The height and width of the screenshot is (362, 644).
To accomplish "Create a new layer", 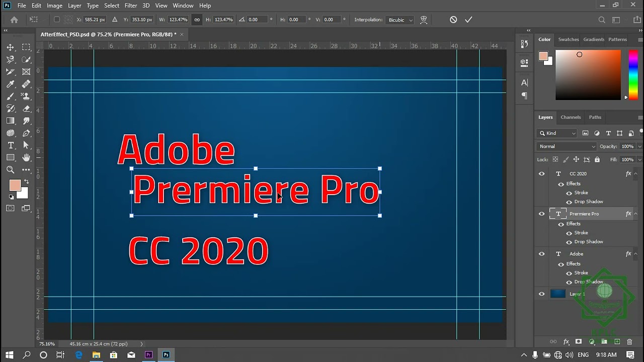I will click(617, 342).
